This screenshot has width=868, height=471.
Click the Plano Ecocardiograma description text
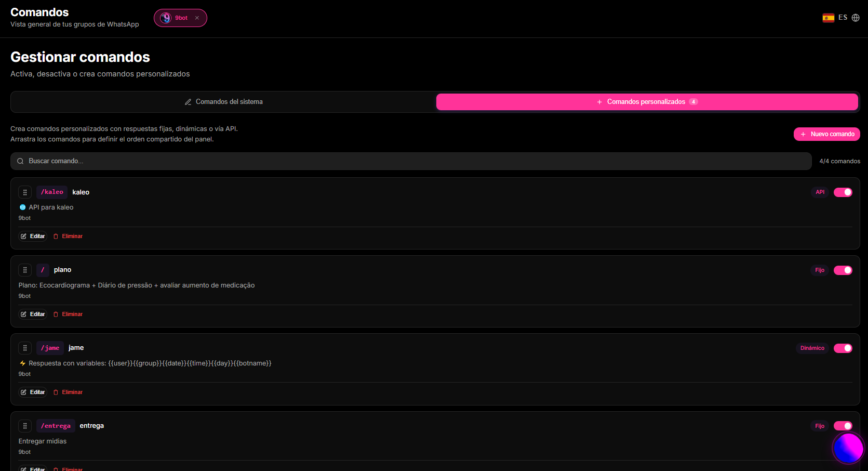[x=137, y=285]
